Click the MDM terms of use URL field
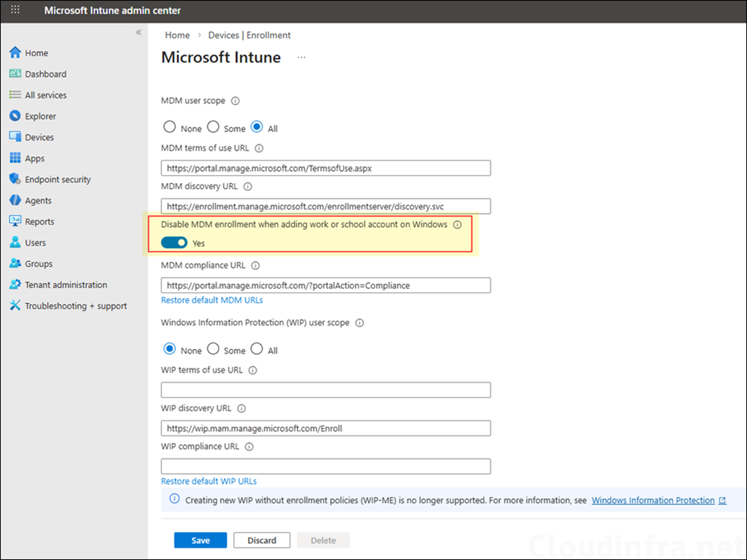Screen dimensions: 747x560 click(x=326, y=168)
